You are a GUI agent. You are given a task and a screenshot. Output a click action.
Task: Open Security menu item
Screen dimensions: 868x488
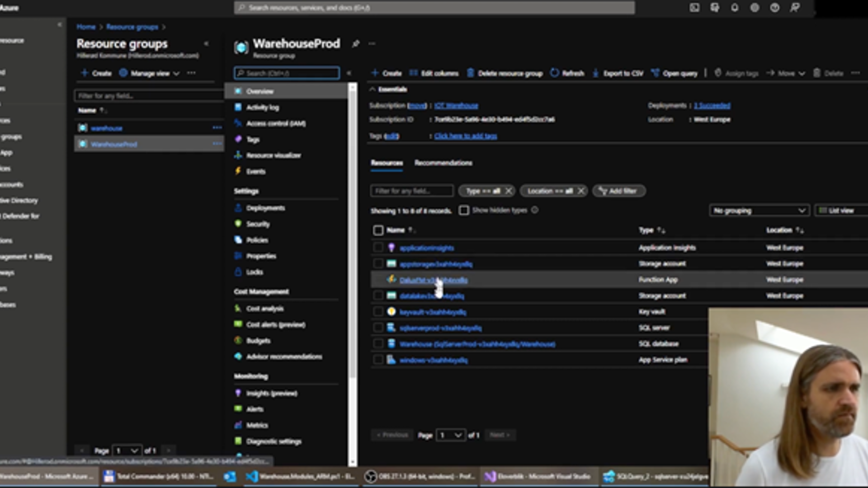[x=258, y=224]
